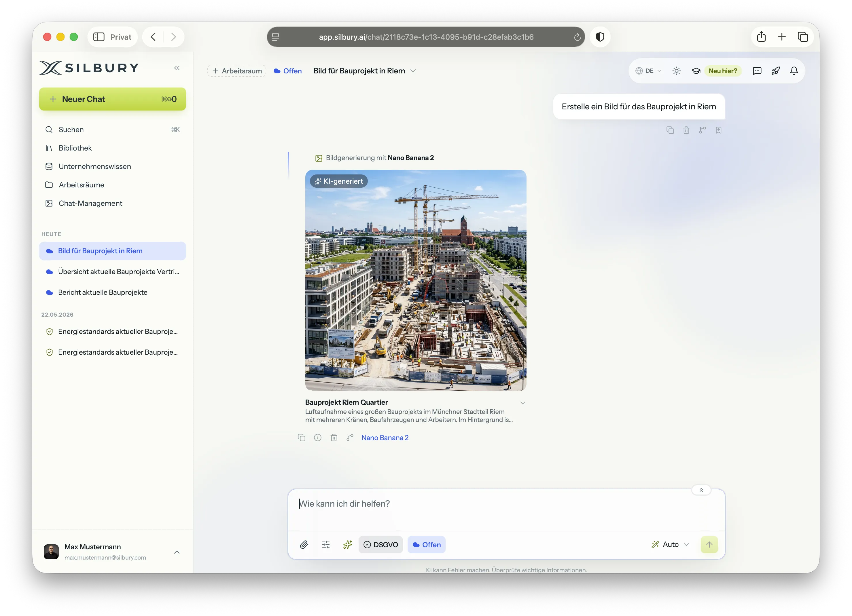Click Max Mustermann profile avatar
Screen dimensions: 852x616
pos(51,552)
